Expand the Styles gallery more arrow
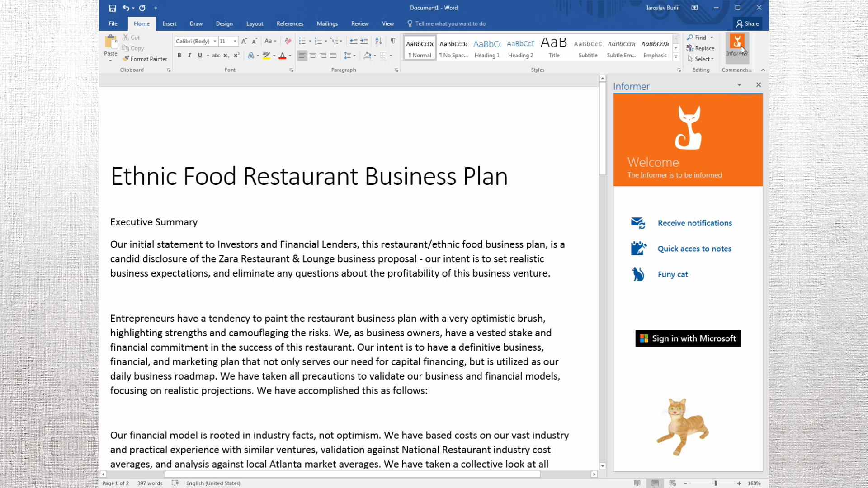Viewport: 868px width, 488px height. 676,57
